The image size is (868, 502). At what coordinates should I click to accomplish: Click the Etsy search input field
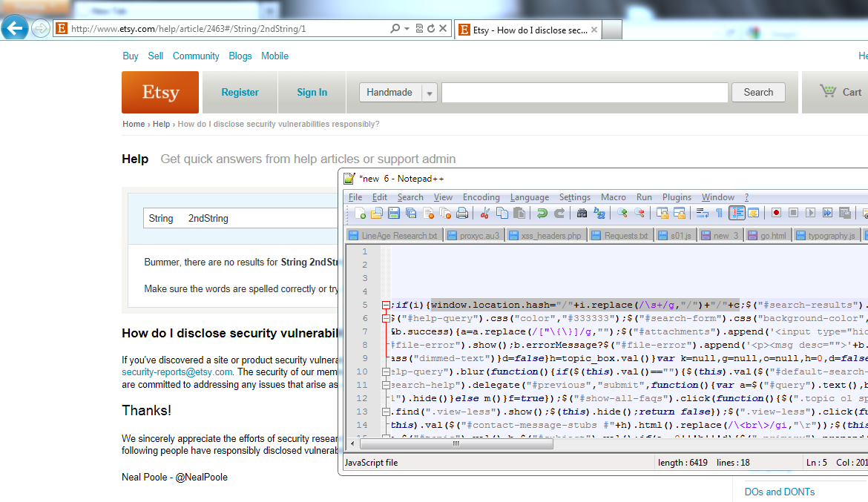pos(585,93)
